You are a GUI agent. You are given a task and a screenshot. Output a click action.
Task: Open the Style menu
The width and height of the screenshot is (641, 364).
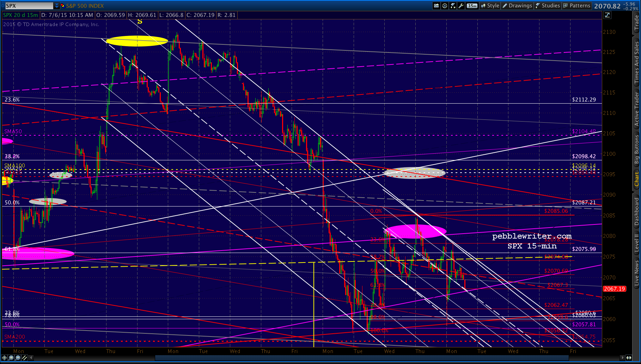tap(490, 6)
